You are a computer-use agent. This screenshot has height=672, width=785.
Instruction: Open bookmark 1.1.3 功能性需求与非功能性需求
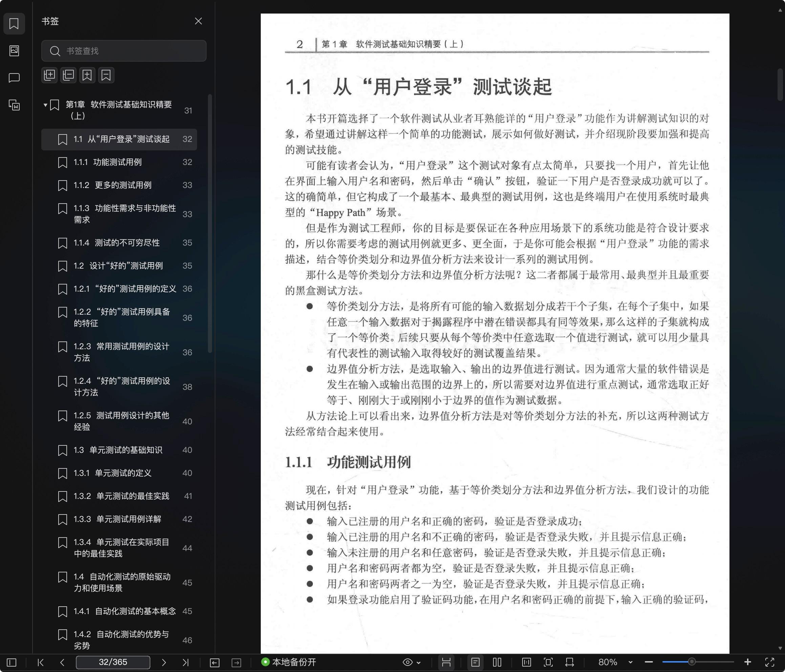(x=119, y=214)
